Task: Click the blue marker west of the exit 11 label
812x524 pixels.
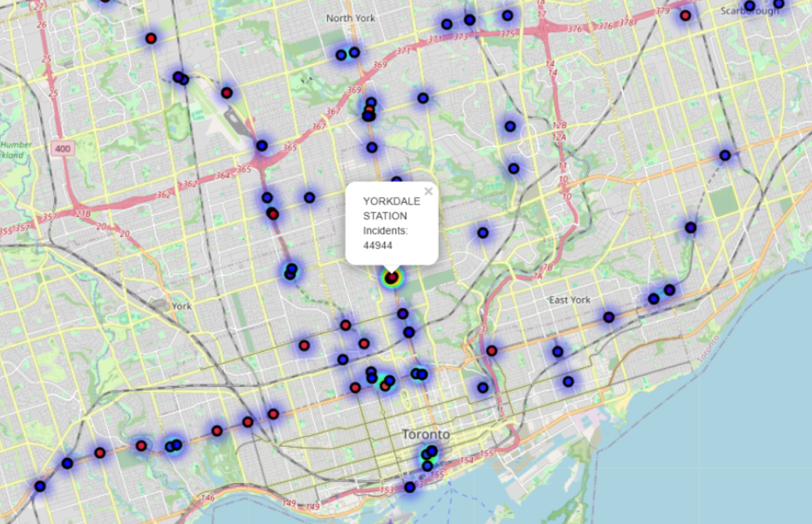Action: pos(513,169)
